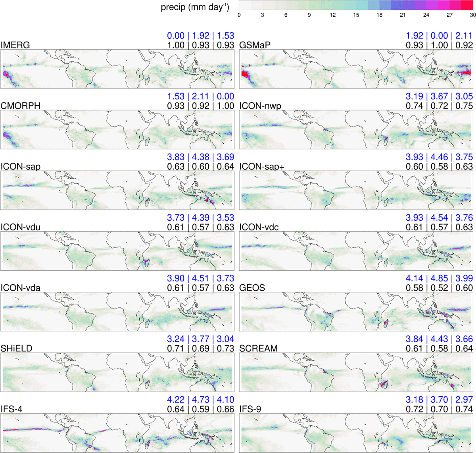Click the IMERG precipitation map panel
Image resolution: width=476 pixels, height=453 pixels.
[x=118, y=69]
